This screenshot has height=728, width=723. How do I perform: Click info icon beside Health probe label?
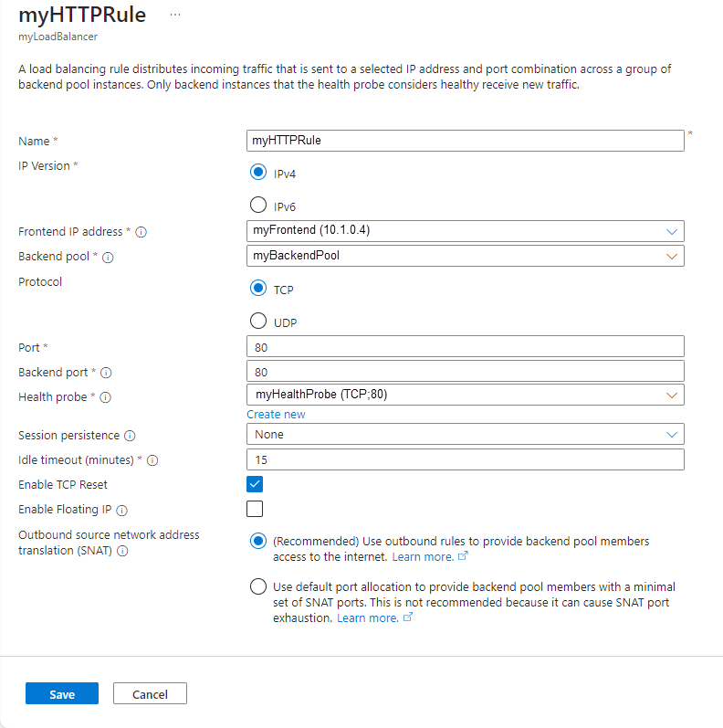point(105,398)
